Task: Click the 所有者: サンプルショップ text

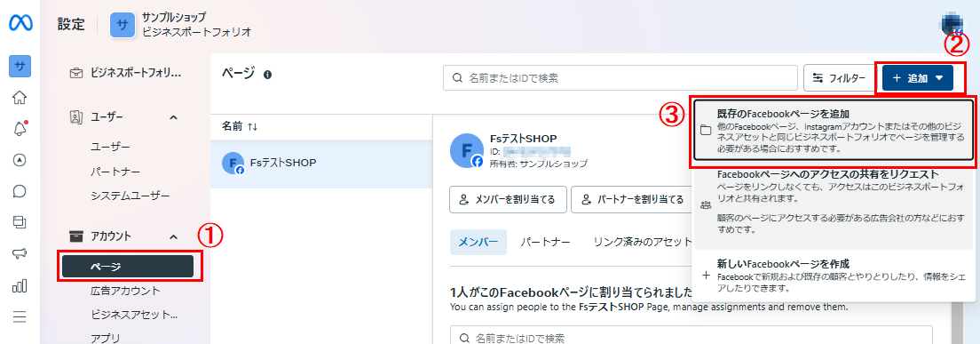Action: 538,164
